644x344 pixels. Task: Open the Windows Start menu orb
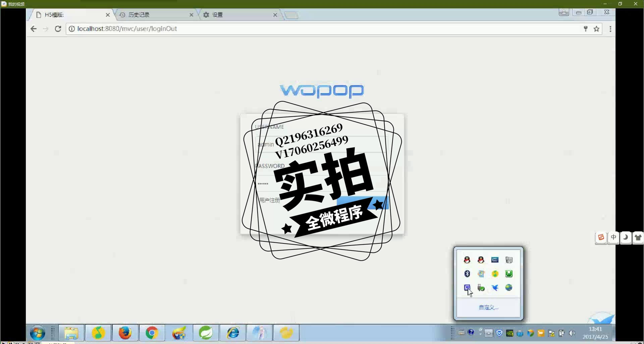click(37, 333)
